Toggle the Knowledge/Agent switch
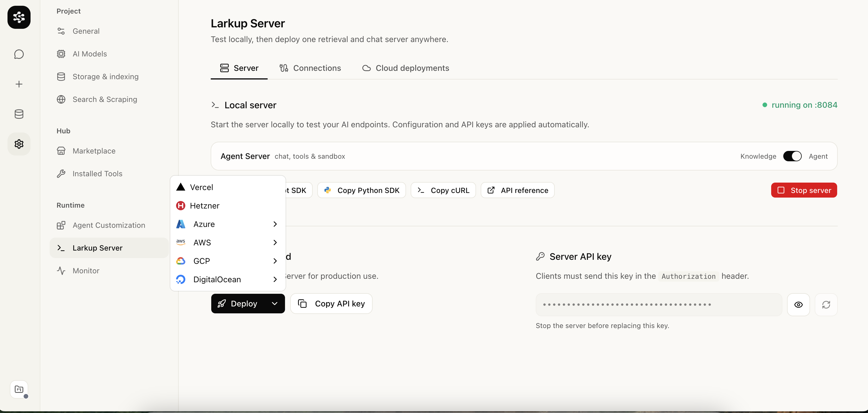 click(792, 156)
